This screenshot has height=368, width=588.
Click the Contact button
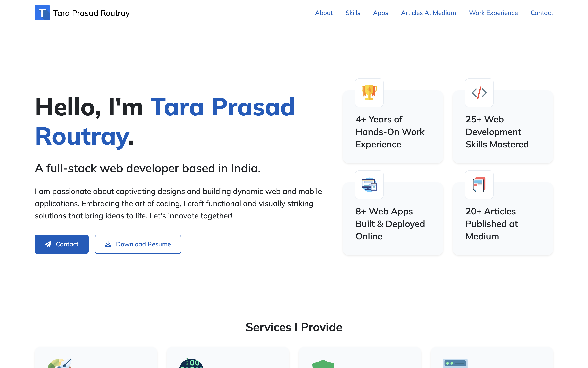pyautogui.click(x=61, y=244)
